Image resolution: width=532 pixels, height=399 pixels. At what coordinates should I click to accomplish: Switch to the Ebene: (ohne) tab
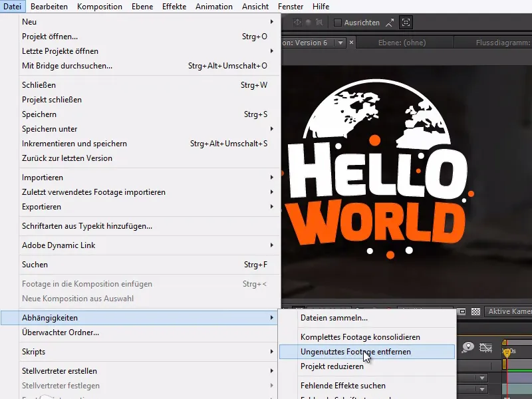(x=402, y=43)
